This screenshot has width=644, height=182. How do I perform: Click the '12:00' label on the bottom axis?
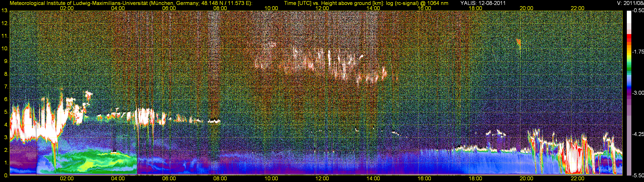click(x=322, y=179)
